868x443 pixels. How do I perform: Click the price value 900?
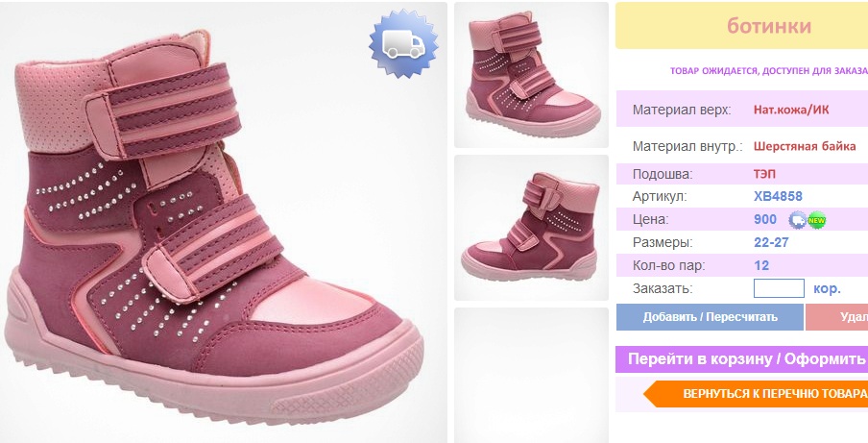pyautogui.click(x=765, y=219)
